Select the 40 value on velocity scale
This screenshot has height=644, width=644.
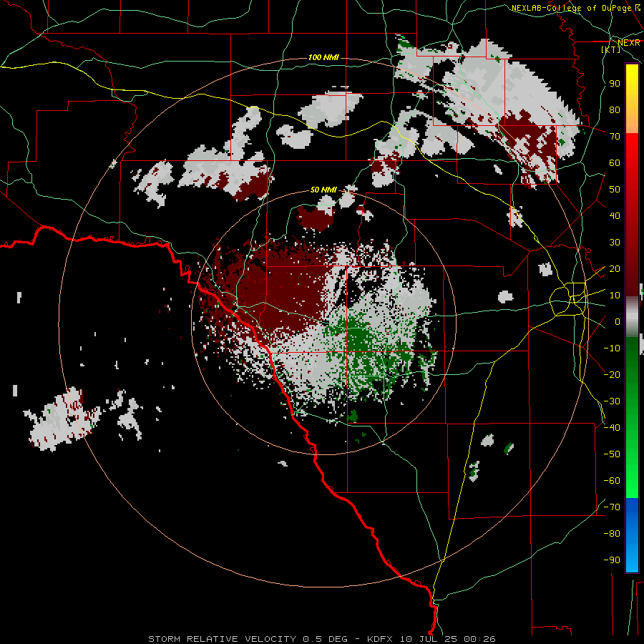615,216
